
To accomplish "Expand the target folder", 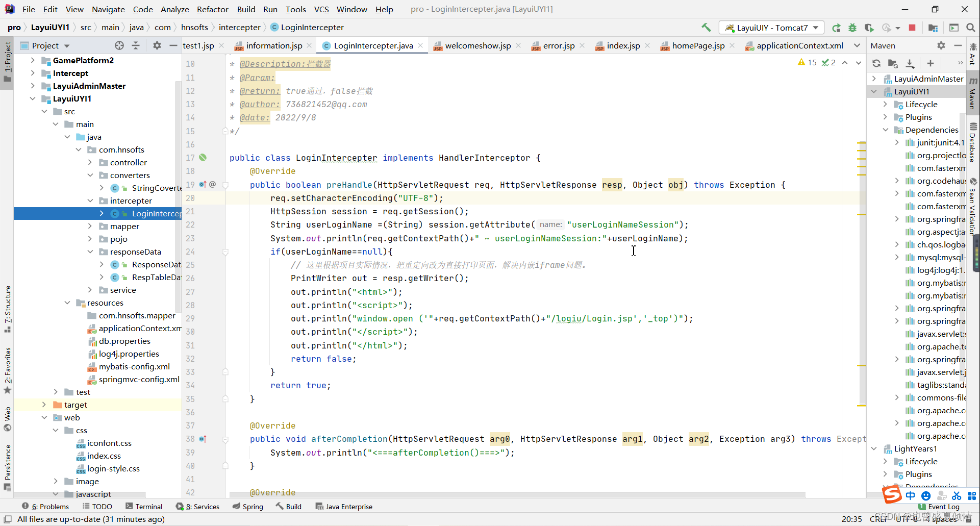I will (44, 405).
